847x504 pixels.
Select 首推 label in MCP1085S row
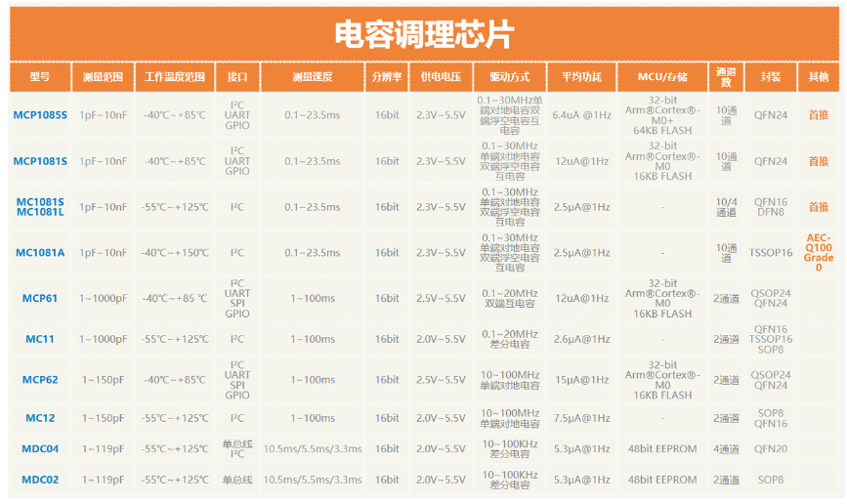819,115
